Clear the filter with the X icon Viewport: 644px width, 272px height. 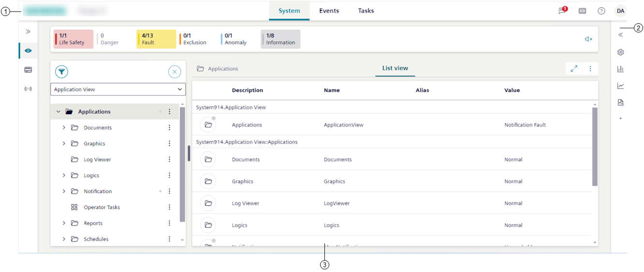175,72
